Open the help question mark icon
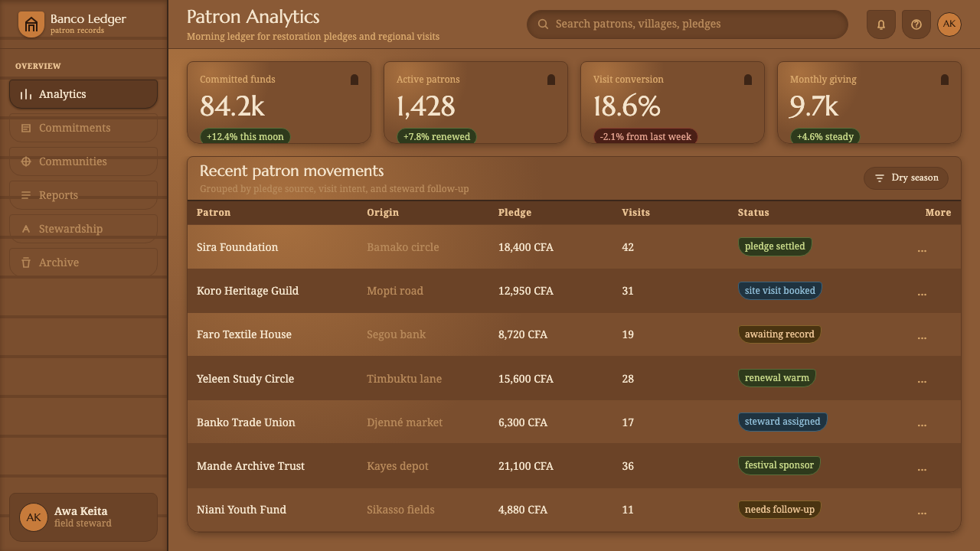This screenshot has height=551, width=980. tap(916, 24)
